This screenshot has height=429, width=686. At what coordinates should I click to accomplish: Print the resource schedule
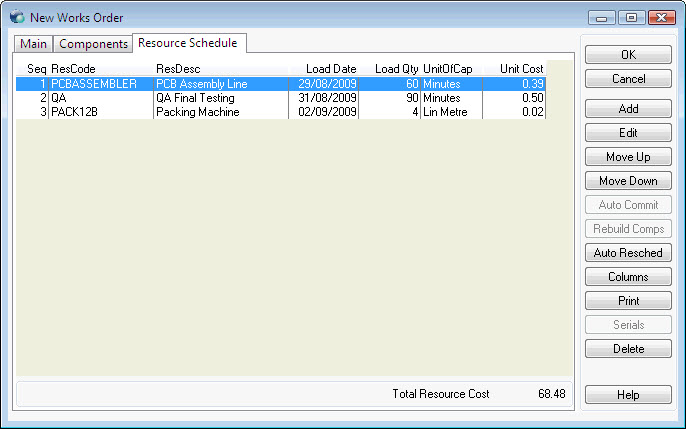628,301
